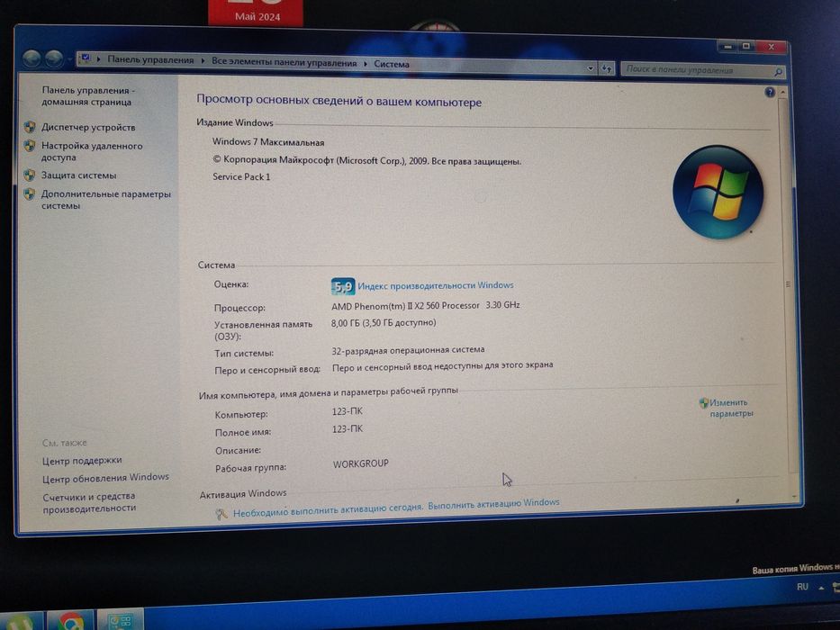This screenshot has width=840, height=630.
Task: Click the 5,9 performance score badge
Action: pyautogui.click(x=343, y=286)
